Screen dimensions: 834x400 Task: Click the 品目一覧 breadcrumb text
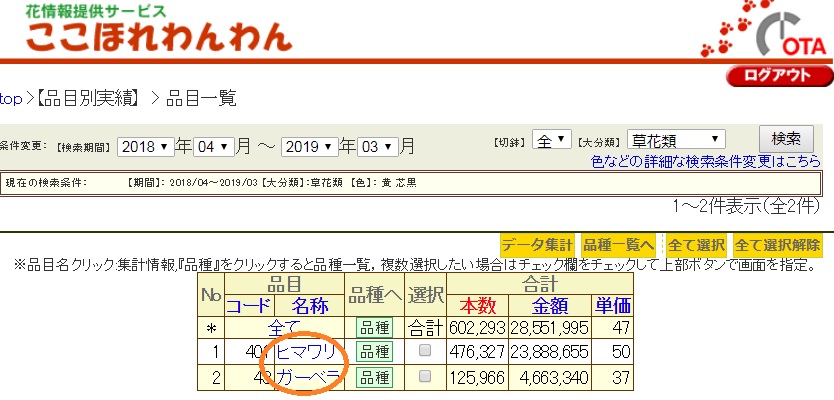[201, 99]
